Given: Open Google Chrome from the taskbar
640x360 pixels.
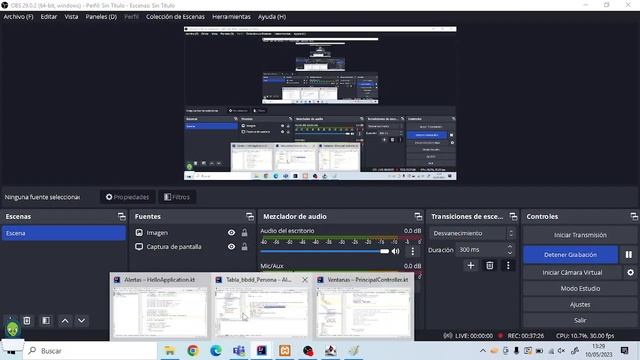Looking at the screenshot, I should pos(193,351).
